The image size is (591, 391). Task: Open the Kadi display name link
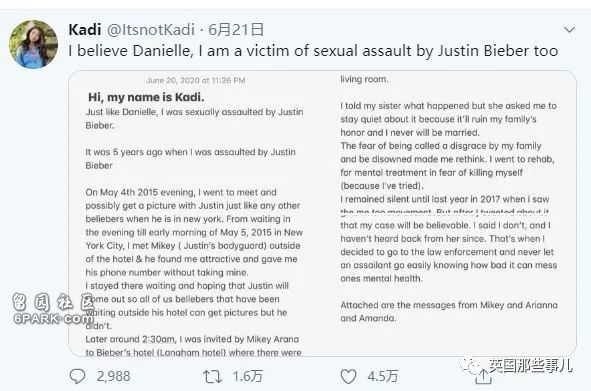85,29
